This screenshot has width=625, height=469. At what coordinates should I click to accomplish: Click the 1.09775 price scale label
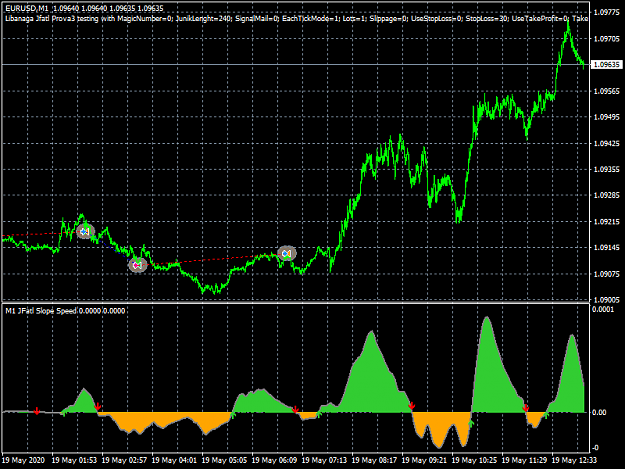tap(607, 12)
